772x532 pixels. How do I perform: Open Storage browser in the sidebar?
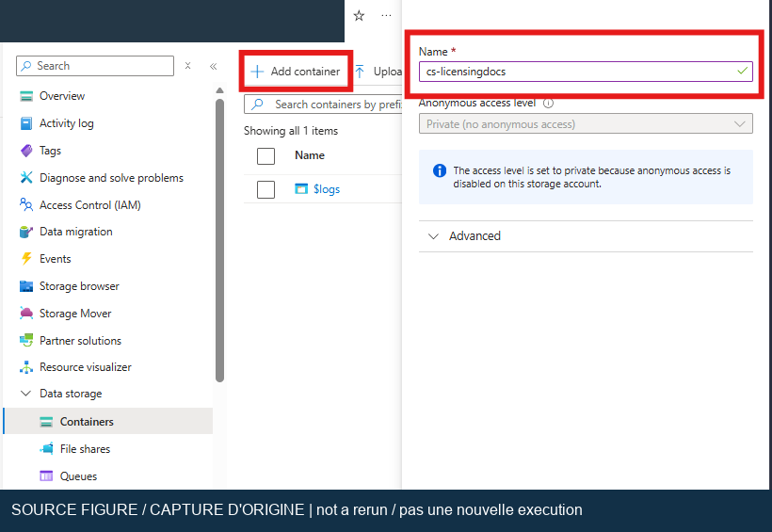pos(79,286)
